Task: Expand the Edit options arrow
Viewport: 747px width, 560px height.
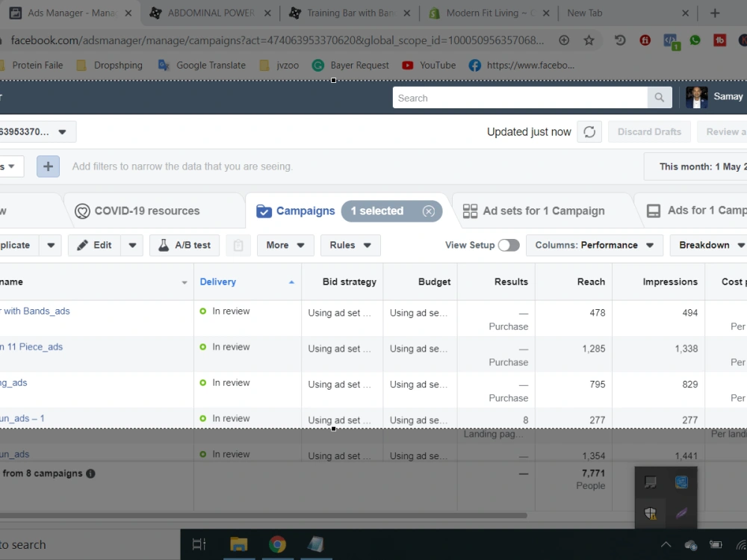Action: pos(132,245)
